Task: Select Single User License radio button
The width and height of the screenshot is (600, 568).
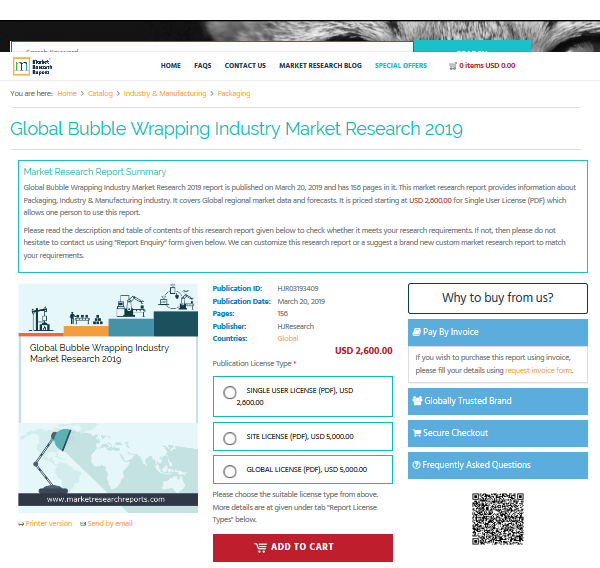Action: [x=230, y=392]
